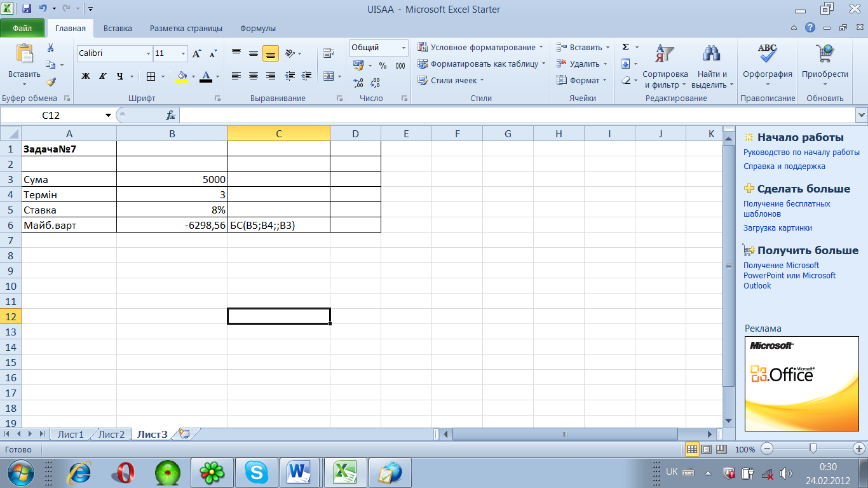Click Удалить cells button

click(581, 64)
